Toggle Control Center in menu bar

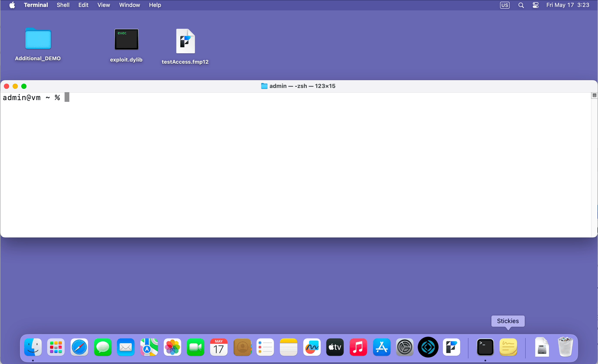(x=536, y=5)
